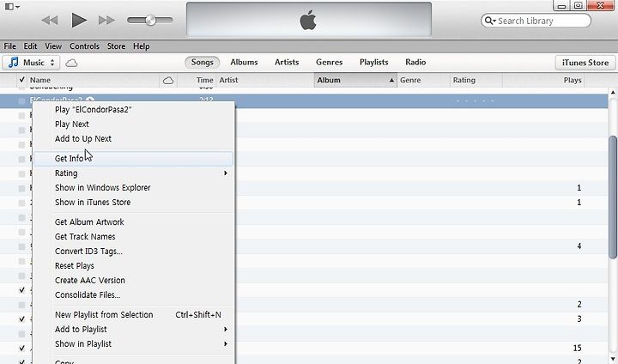Click the Album column sort arrow

tap(391, 81)
